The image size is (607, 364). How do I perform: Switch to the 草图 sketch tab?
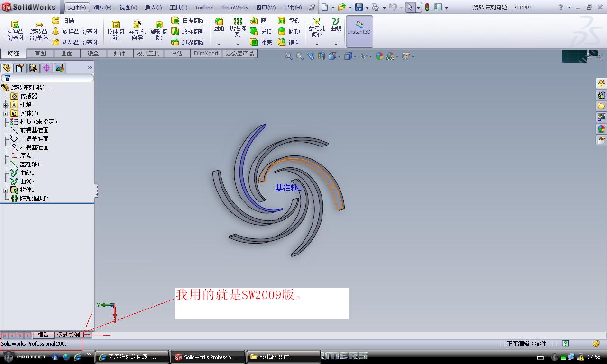40,54
